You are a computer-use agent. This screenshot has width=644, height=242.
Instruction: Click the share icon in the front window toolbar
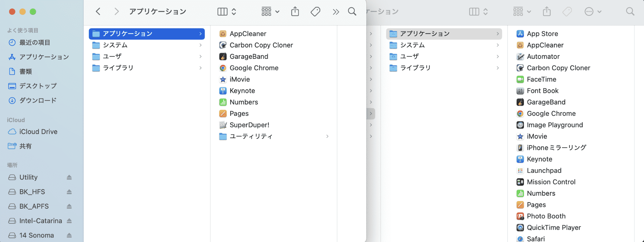click(295, 12)
